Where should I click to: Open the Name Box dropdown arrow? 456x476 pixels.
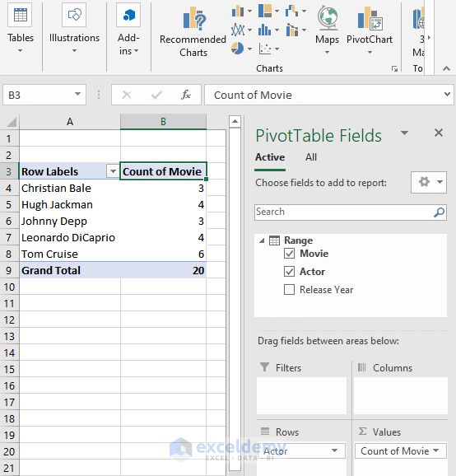click(x=78, y=95)
